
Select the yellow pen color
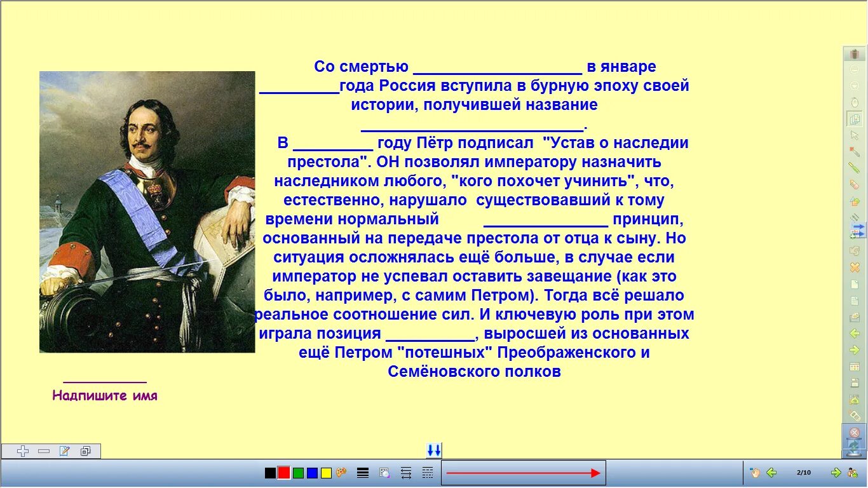[x=326, y=473]
